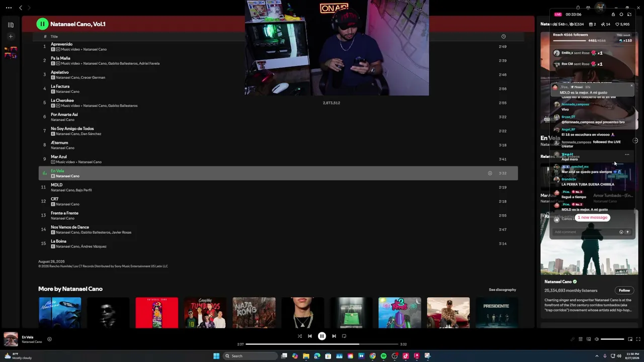Open Bajo Perfil artist link under MDLD
Image resolution: width=644 pixels, height=362 pixels.
[x=85, y=190]
